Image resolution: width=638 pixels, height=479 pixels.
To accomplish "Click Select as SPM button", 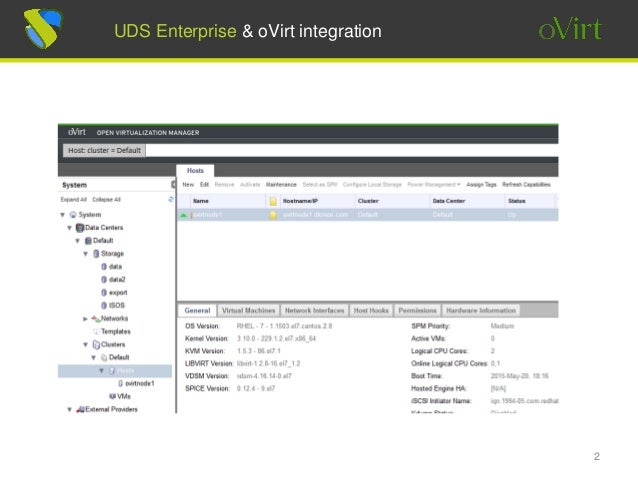I will (x=320, y=184).
